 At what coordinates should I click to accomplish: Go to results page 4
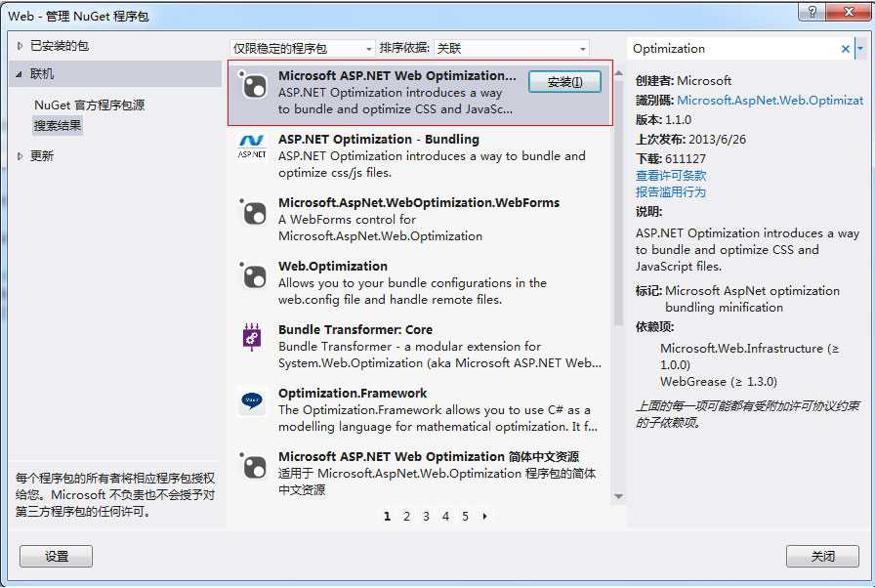445,517
